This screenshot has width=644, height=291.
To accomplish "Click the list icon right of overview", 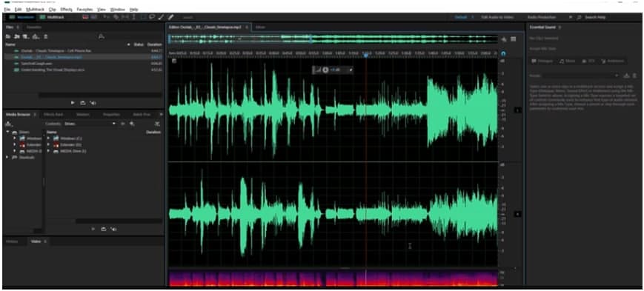I will coord(514,39).
